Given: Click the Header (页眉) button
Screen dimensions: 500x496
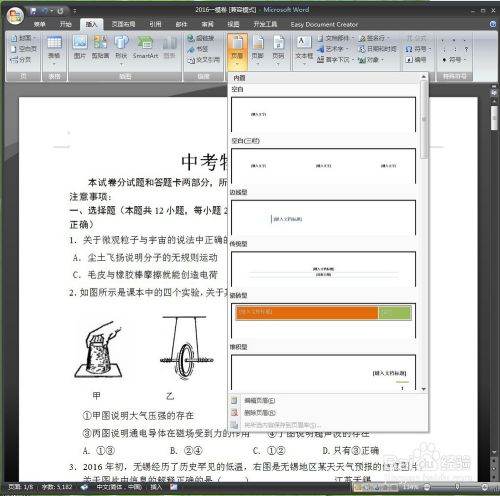Looking at the screenshot, I should click(237, 51).
